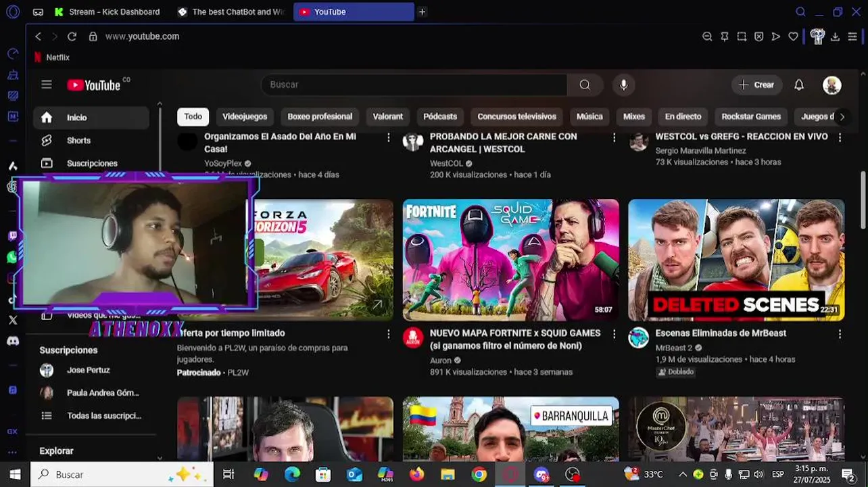Open Firefox from the taskbar
The height and width of the screenshot is (487, 868).
click(416, 474)
